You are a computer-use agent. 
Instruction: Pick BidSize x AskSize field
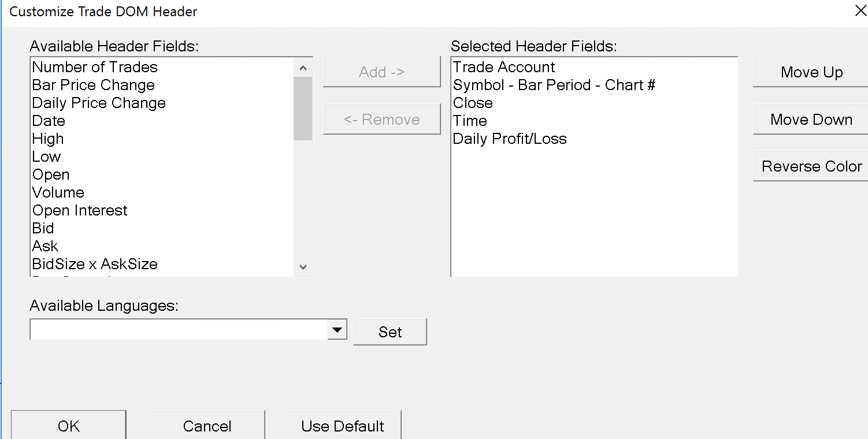pyautogui.click(x=95, y=264)
